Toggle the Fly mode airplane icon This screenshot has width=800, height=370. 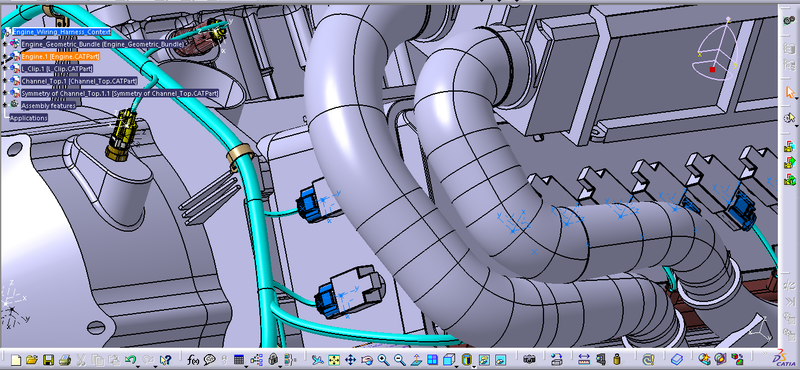tap(317, 360)
